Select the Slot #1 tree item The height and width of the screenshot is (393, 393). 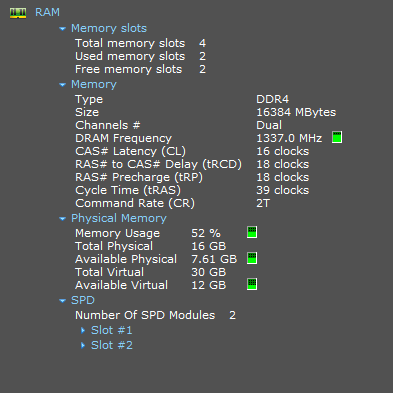(112, 330)
